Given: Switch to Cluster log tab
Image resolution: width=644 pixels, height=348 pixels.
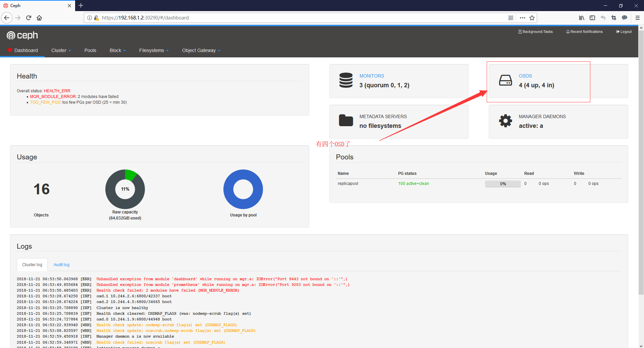Looking at the screenshot, I should pyautogui.click(x=32, y=265).
